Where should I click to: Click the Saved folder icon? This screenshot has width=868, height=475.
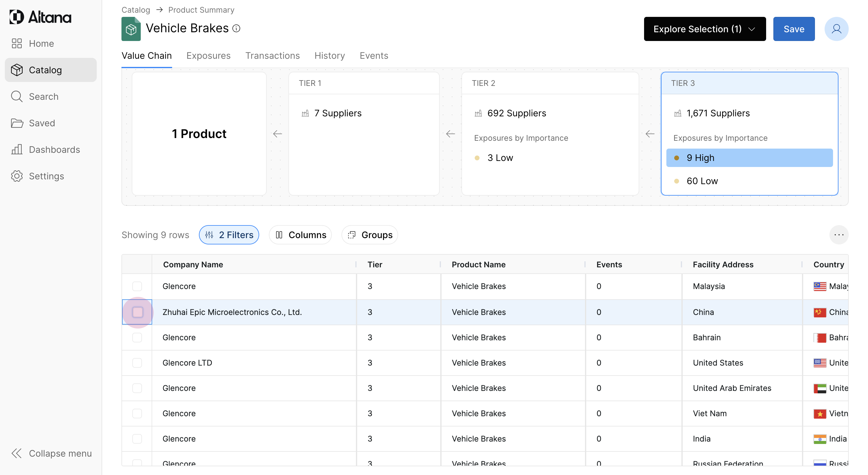point(17,123)
